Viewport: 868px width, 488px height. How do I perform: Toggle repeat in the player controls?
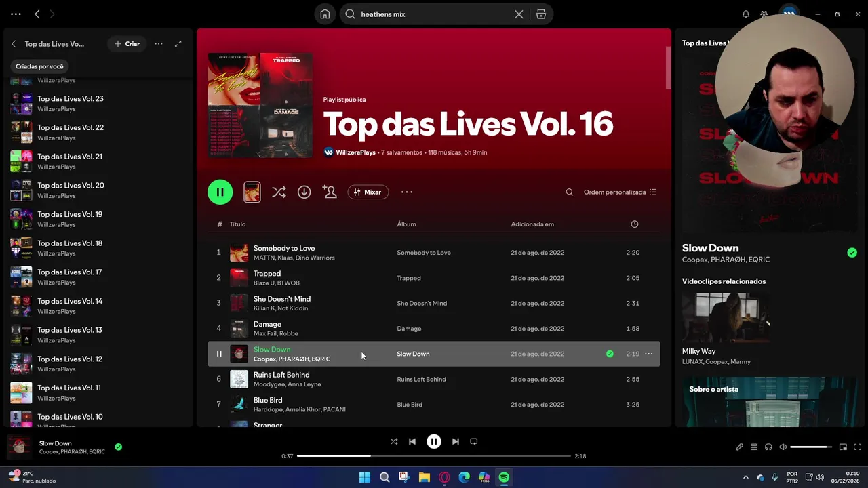click(x=474, y=441)
